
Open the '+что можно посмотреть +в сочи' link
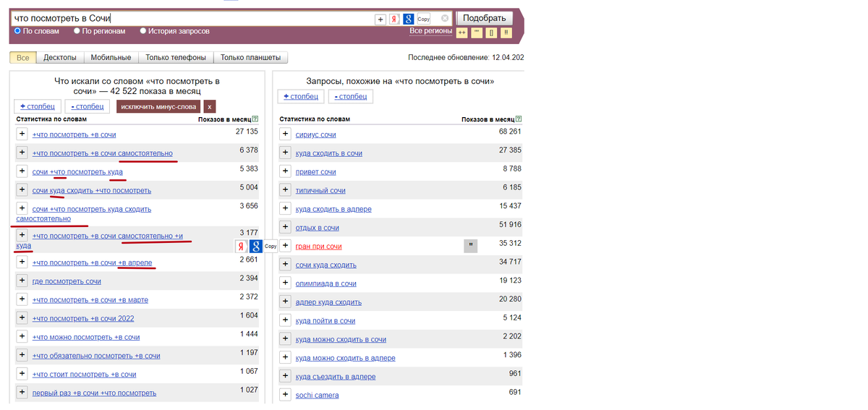[86, 337]
